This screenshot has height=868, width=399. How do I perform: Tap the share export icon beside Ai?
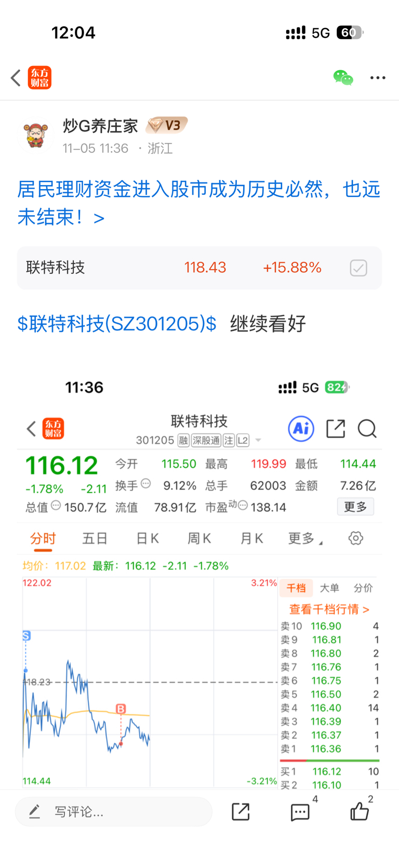(x=336, y=429)
